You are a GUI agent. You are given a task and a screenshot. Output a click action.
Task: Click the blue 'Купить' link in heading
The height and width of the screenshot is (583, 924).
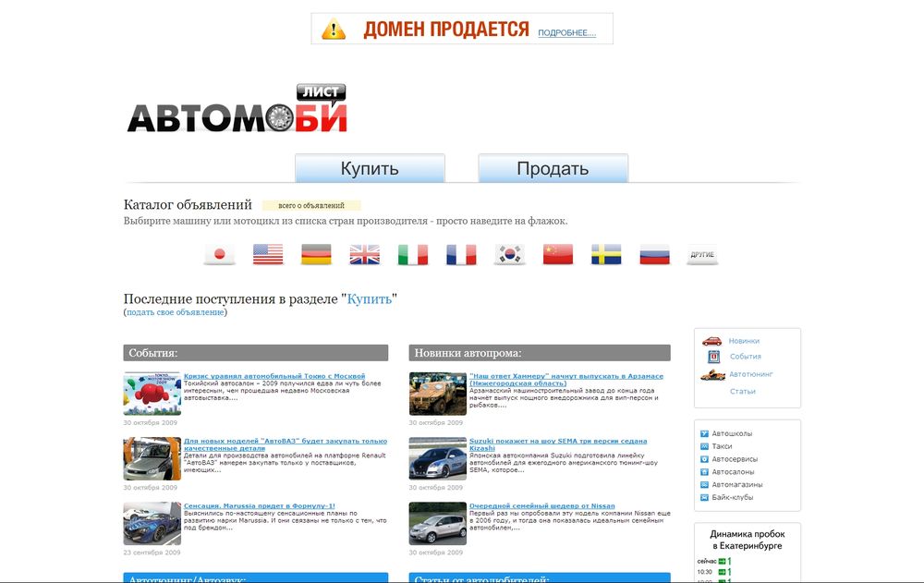click(370, 298)
